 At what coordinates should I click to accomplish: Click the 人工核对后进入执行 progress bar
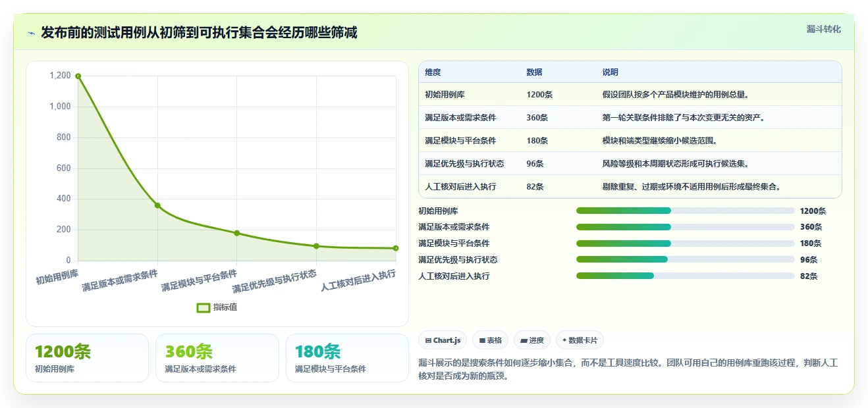pos(685,276)
